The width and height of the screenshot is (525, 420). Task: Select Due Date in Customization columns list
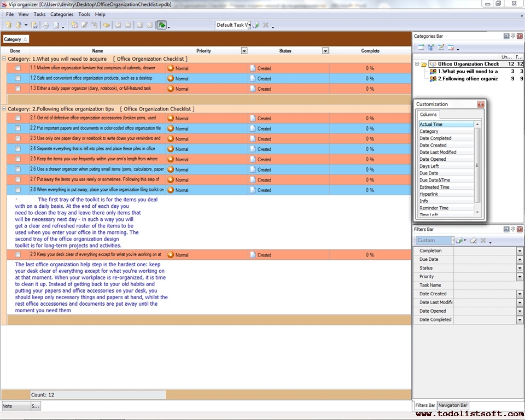coord(429,173)
